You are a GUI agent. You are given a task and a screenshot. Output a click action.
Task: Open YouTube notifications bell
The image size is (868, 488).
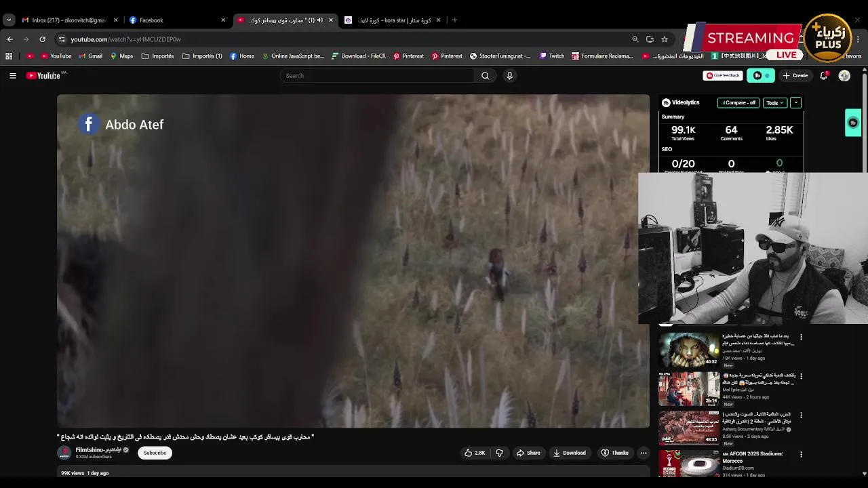point(823,76)
